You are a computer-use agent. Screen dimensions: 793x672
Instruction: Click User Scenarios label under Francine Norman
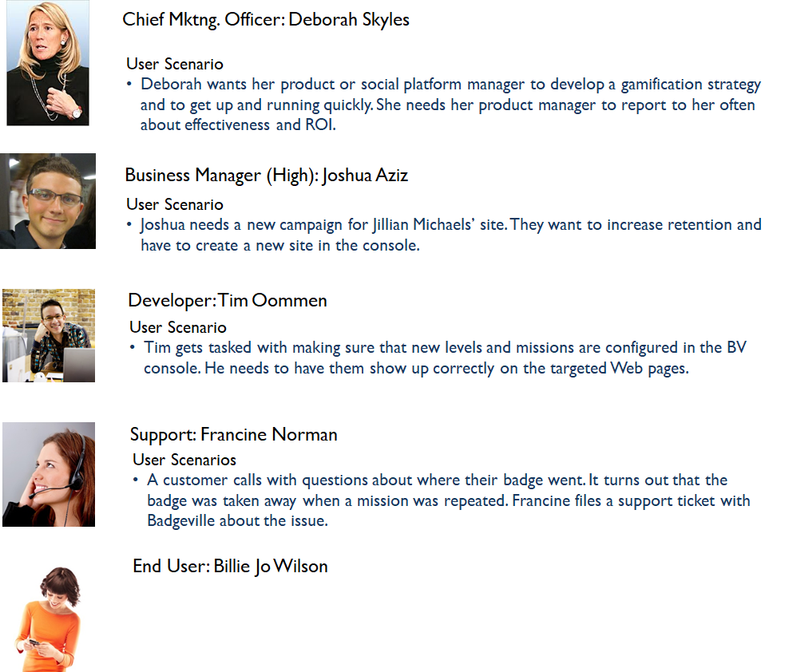pyautogui.click(x=184, y=460)
